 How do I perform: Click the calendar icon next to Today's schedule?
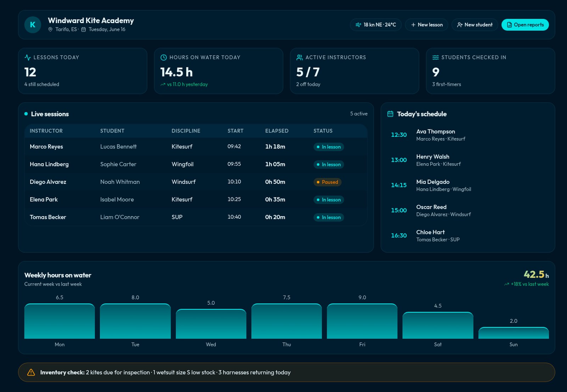coord(390,114)
